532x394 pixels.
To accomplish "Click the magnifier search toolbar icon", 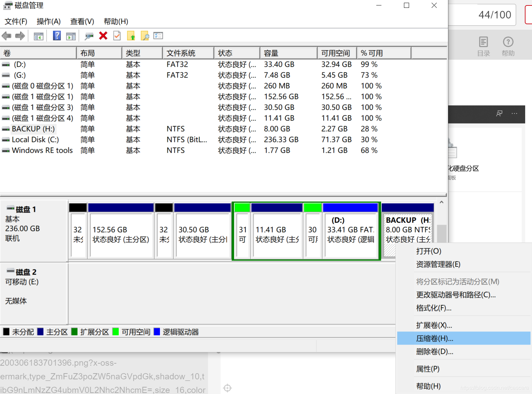I will coord(145,35).
